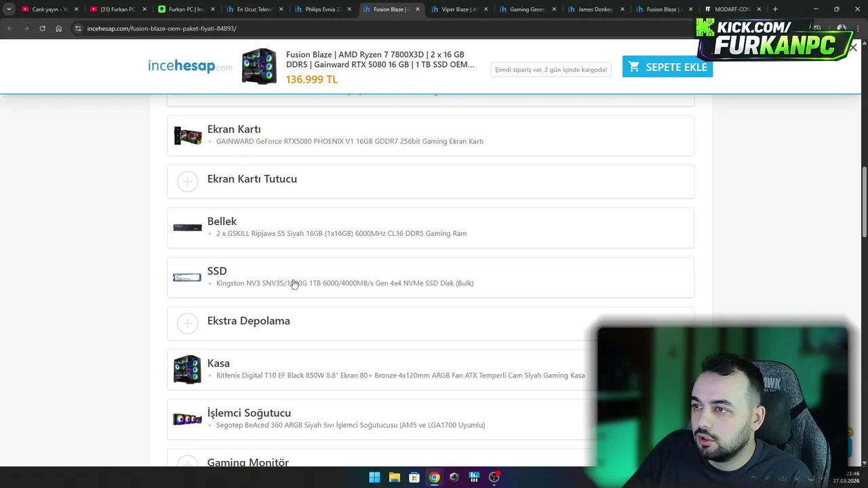Viewport: 868px width, 488px height.
Task: Select the GSKILL Ripjaws S5 RAM text
Action: (341, 234)
